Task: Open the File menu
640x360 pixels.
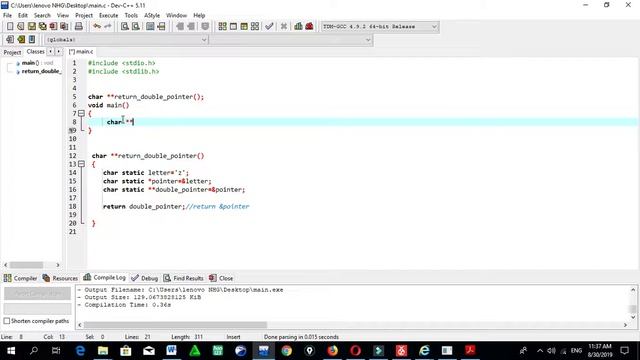Action: pos(7,16)
